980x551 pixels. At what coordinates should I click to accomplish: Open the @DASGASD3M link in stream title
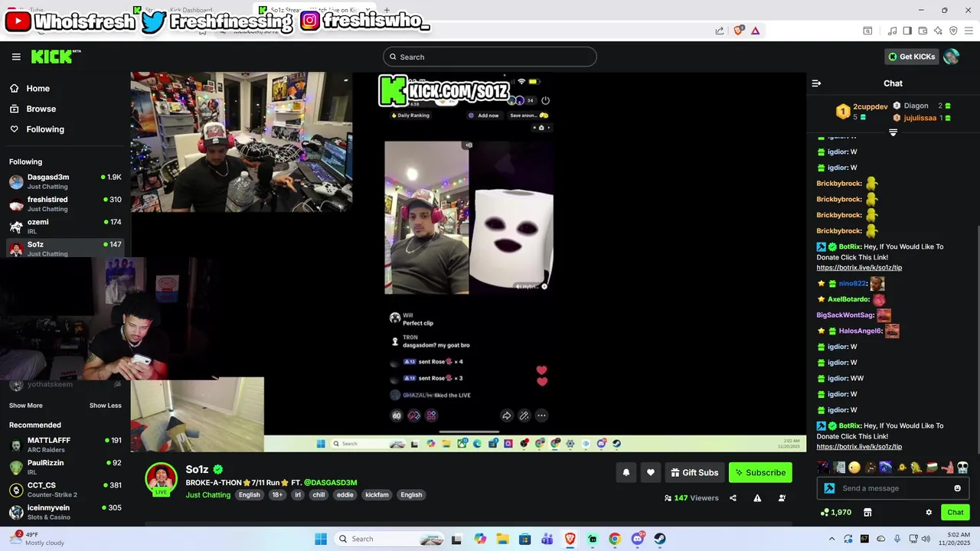click(330, 483)
